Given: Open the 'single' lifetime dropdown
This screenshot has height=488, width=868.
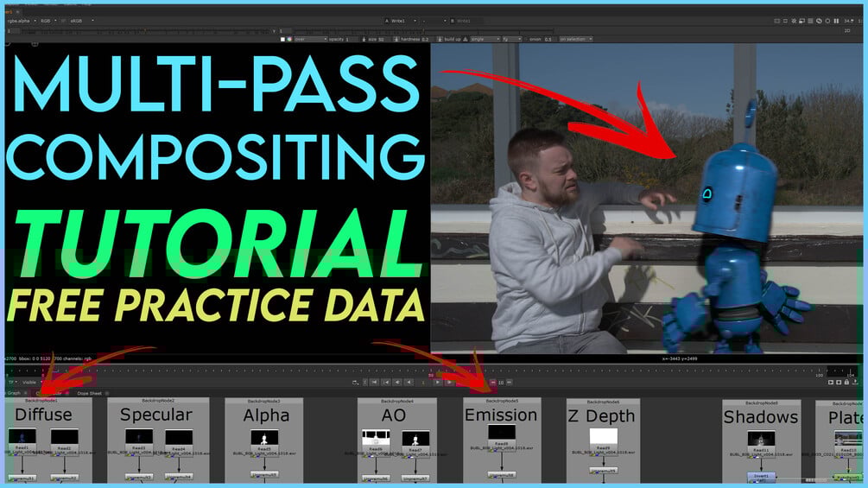Looking at the screenshot, I should coord(485,39).
